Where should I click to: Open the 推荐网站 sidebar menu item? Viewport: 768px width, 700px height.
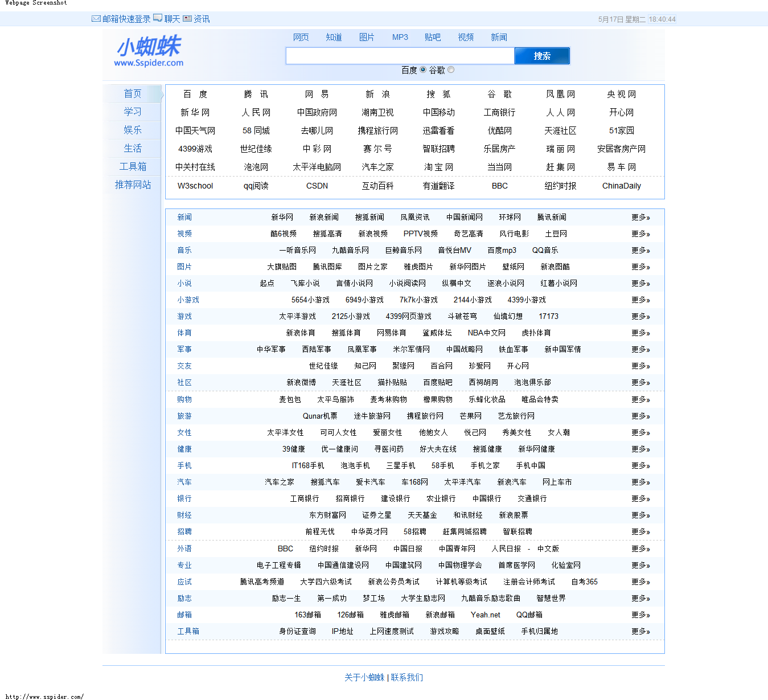[133, 185]
